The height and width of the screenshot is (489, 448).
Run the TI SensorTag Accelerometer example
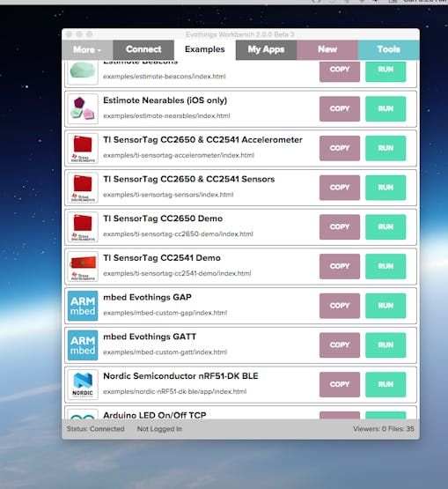(386, 148)
